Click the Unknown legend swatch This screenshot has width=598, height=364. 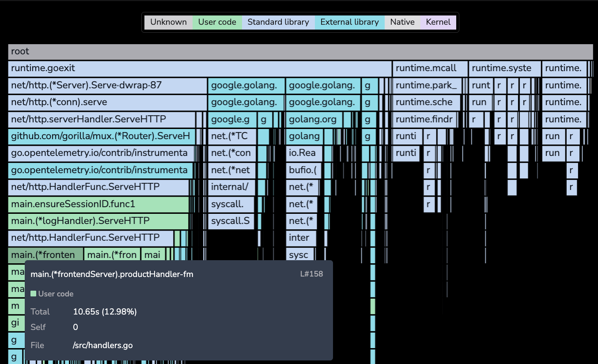168,22
